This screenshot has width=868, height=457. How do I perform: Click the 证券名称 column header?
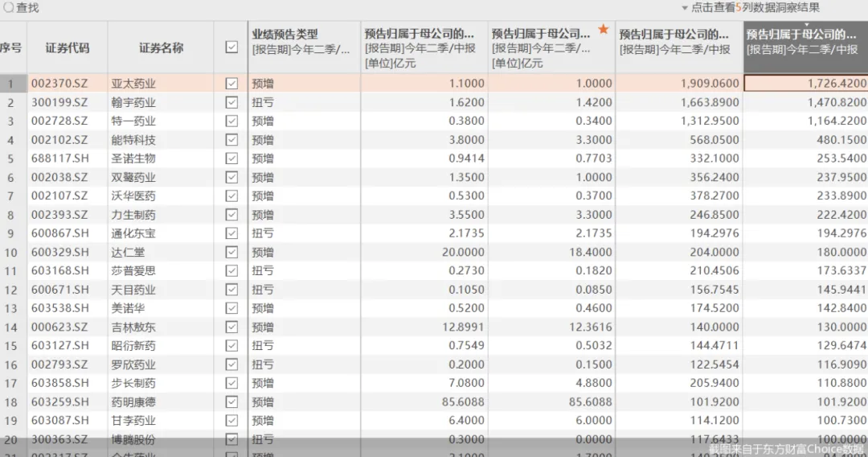click(x=161, y=47)
